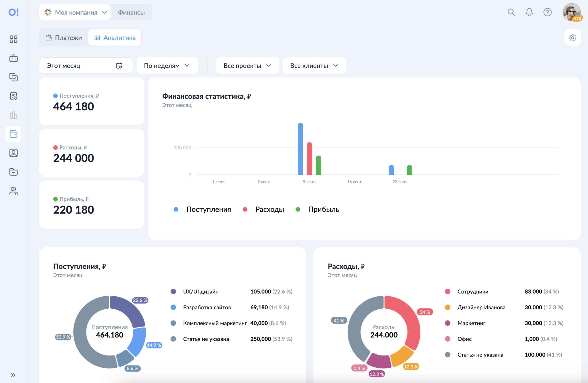
Task: Select the Аналитика tab
Action: (115, 38)
